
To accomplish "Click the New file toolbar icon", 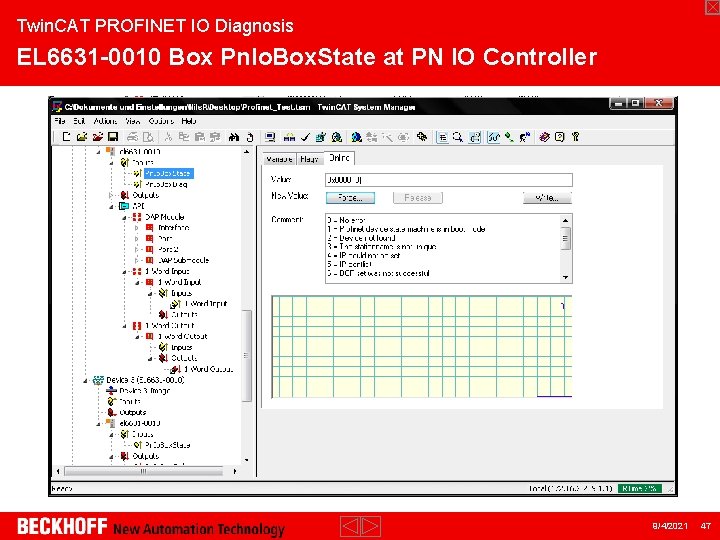I will [x=67, y=137].
